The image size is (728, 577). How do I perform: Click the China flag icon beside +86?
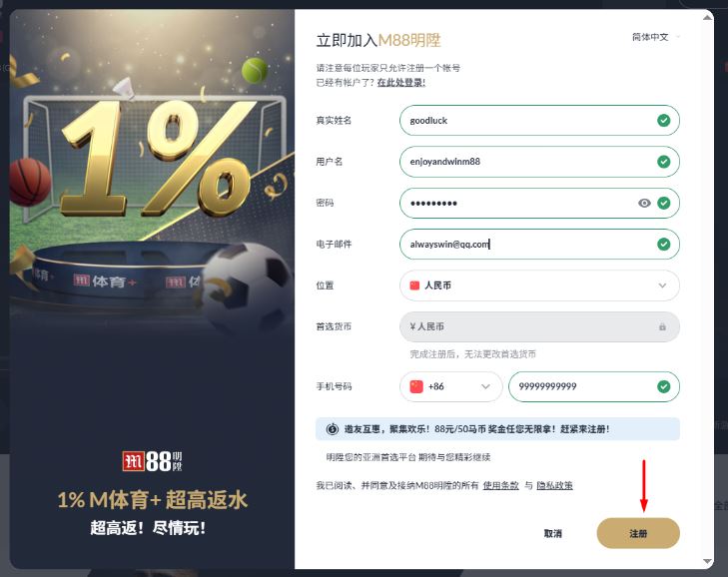point(416,386)
